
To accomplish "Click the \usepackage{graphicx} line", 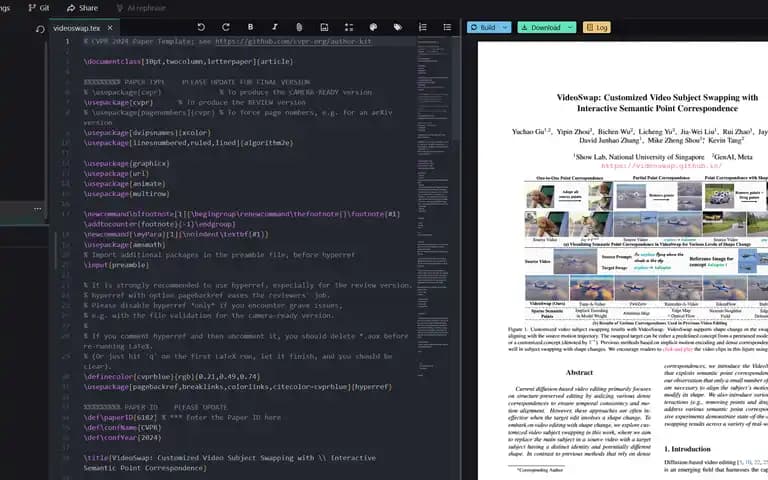I will pyautogui.click(x=126, y=163).
